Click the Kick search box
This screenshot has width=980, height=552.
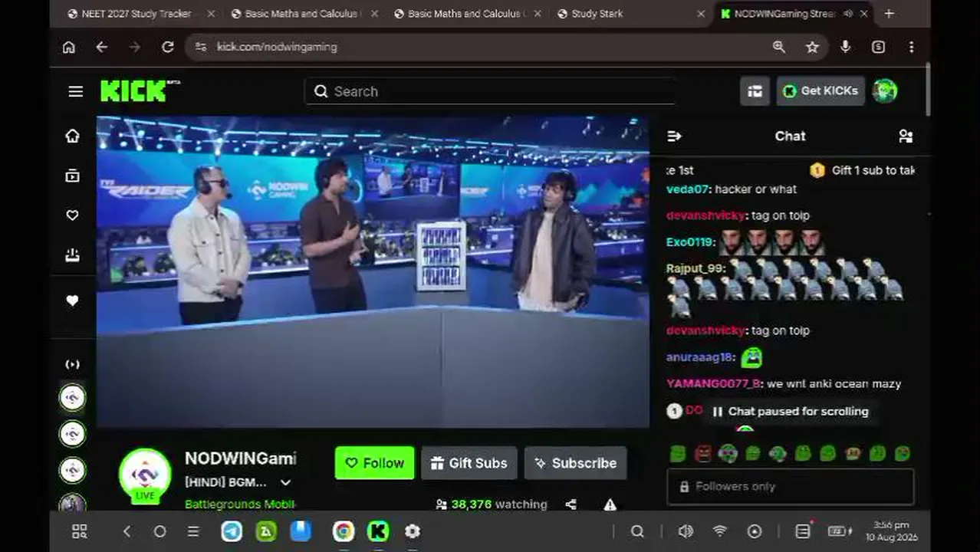coord(490,91)
